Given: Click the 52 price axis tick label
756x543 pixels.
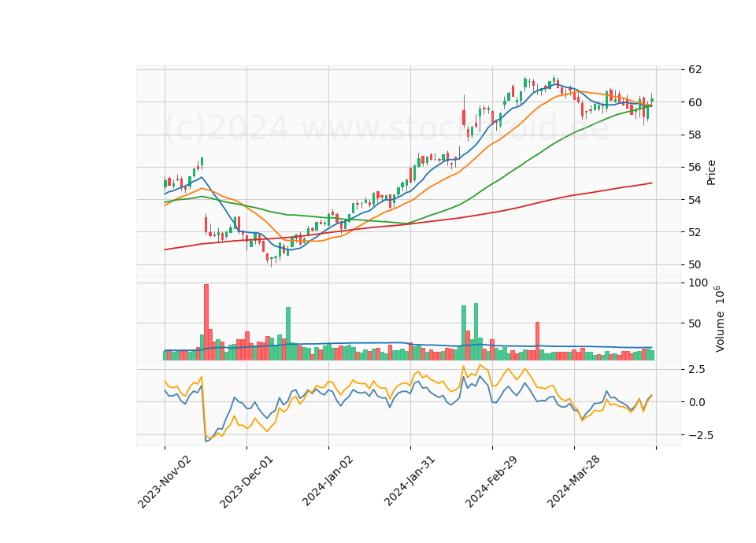Looking at the screenshot, I should (x=695, y=232).
